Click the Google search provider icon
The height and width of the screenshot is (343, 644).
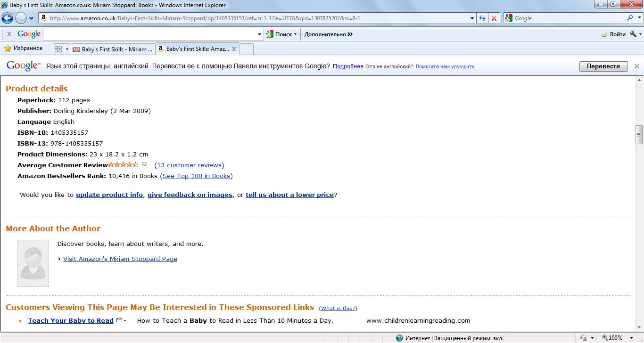[x=508, y=18]
